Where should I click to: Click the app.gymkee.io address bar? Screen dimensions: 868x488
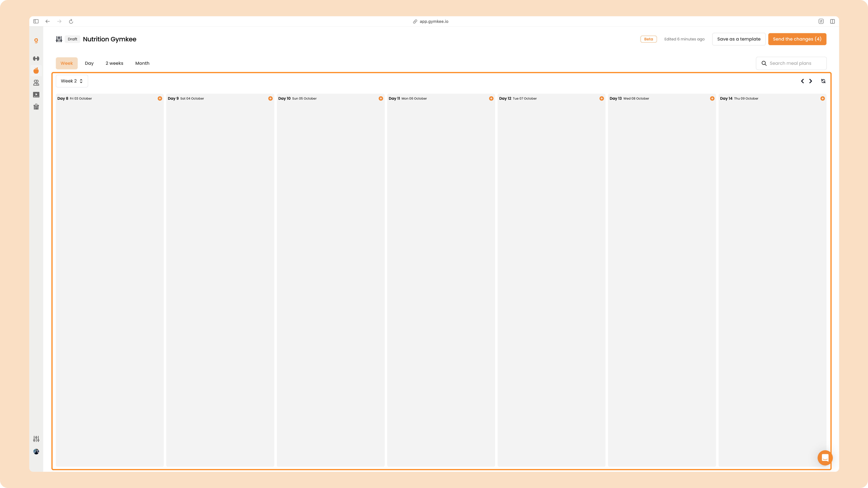(431, 21)
